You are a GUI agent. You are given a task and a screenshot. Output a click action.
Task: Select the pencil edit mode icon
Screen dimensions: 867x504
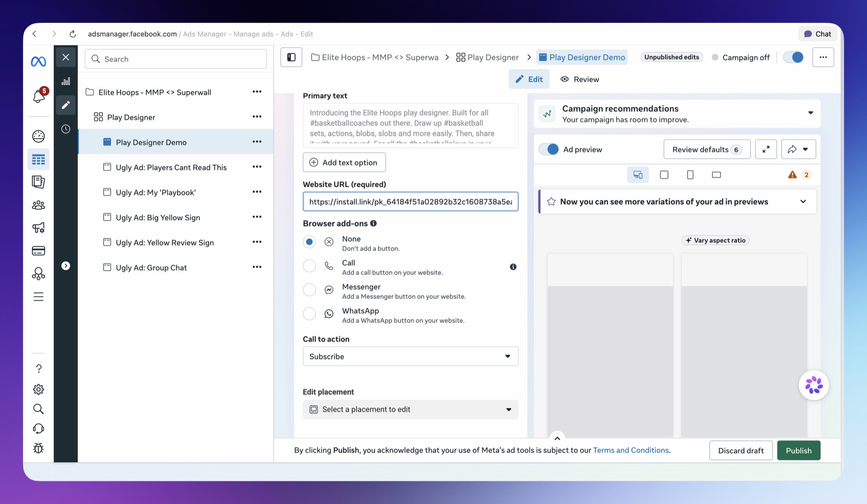pyautogui.click(x=66, y=105)
